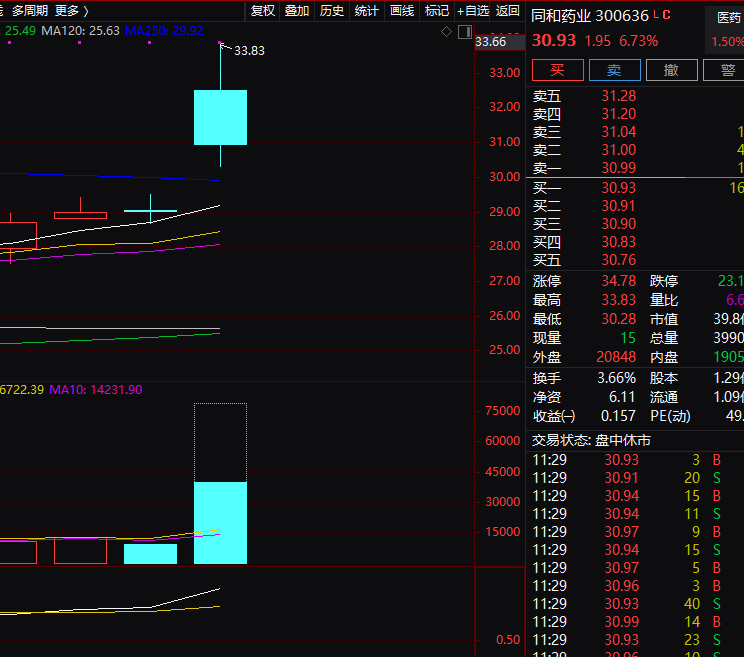Viewport: 744px width, 657px height.
Task: Click the stock name 同和药业 300636
Action: pyautogui.click(x=590, y=16)
